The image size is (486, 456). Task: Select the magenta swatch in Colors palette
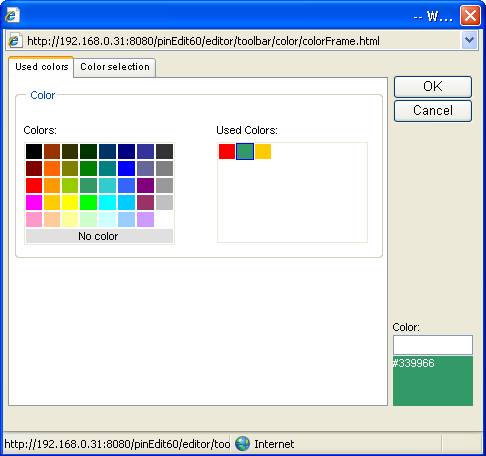click(34, 202)
